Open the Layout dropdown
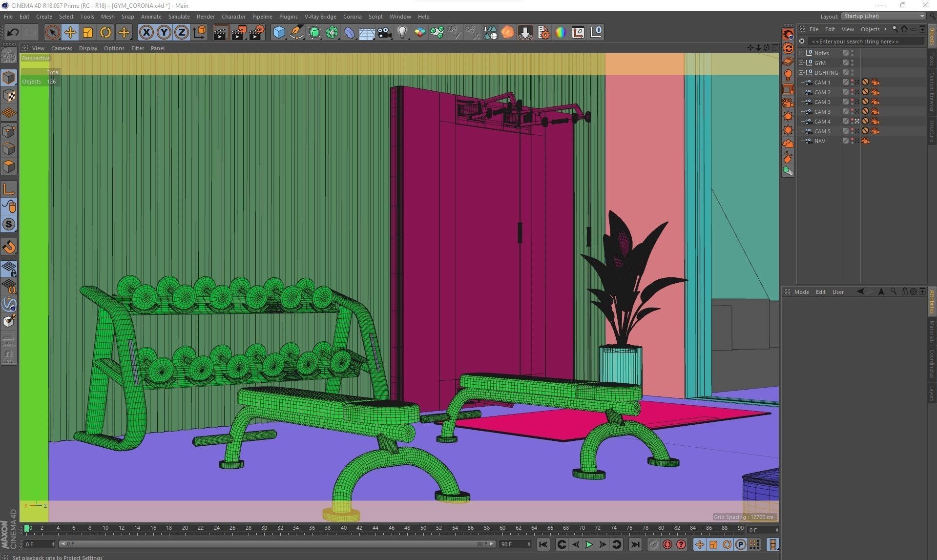The height and width of the screenshot is (560, 937). tap(883, 16)
